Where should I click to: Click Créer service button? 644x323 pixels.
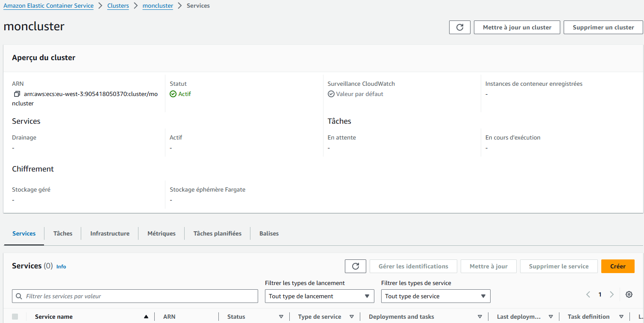coord(618,266)
